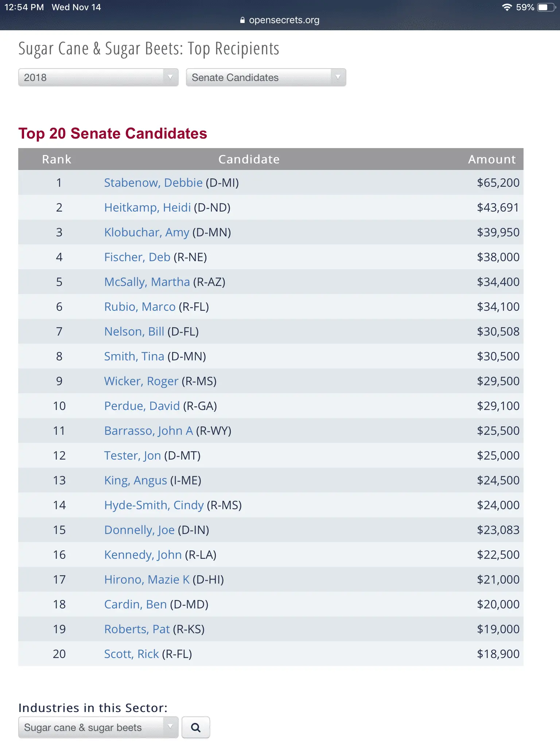Tap the opensecrets.org address bar
Image resolution: width=560 pixels, height=747 pixels.
(x=284, y=20)
